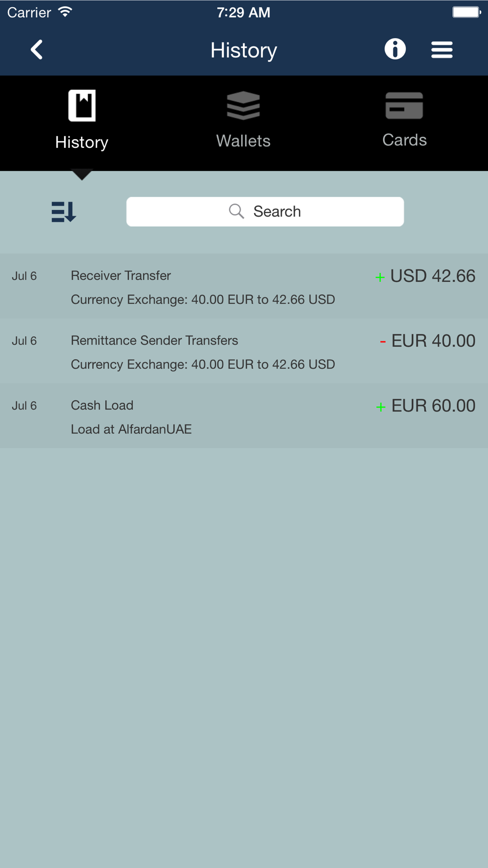Tap the USD 42.66 amount

pos(432,276)
